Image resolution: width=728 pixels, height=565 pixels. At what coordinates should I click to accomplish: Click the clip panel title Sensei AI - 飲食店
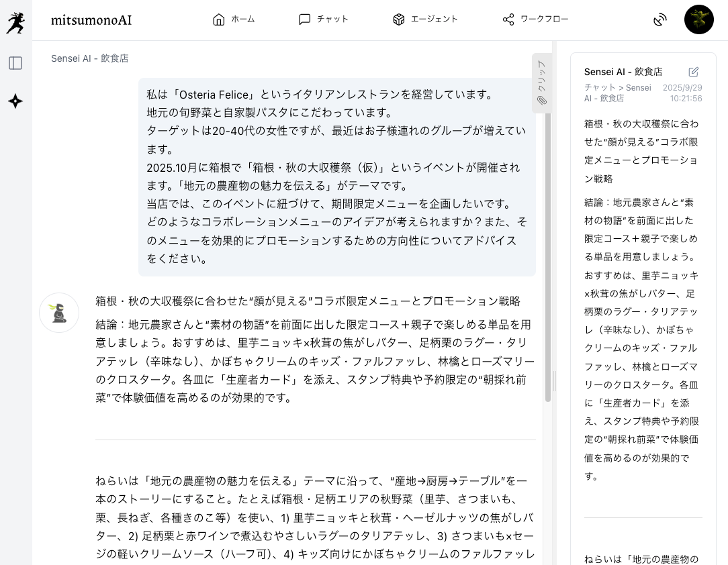point(623,72)
